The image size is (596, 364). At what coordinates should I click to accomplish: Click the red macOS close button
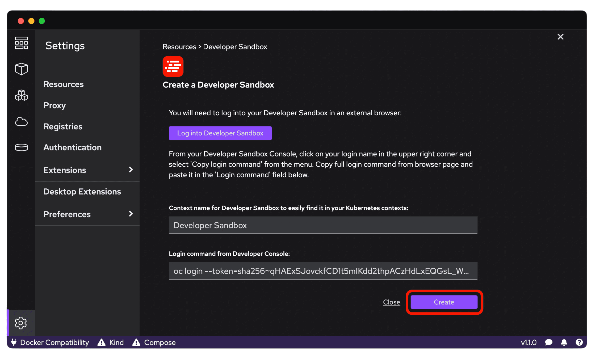(x=21, y=21)
